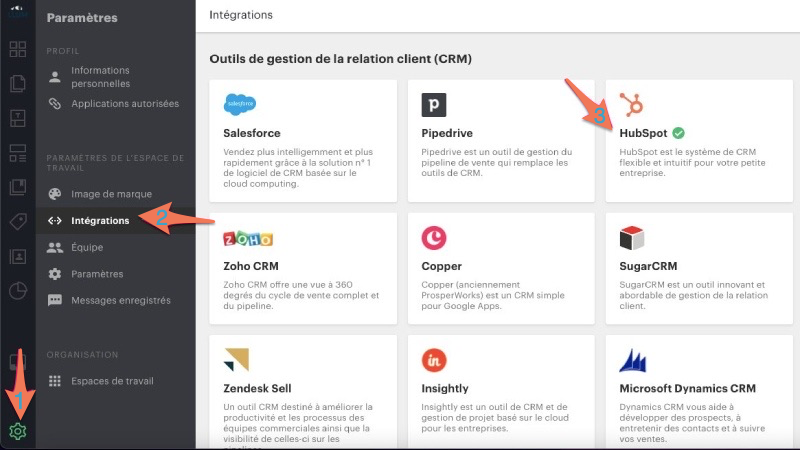Open the content library icon in left rail
Image resolution: width=800 pixels, height=450 pixels.
coord(17,187)
